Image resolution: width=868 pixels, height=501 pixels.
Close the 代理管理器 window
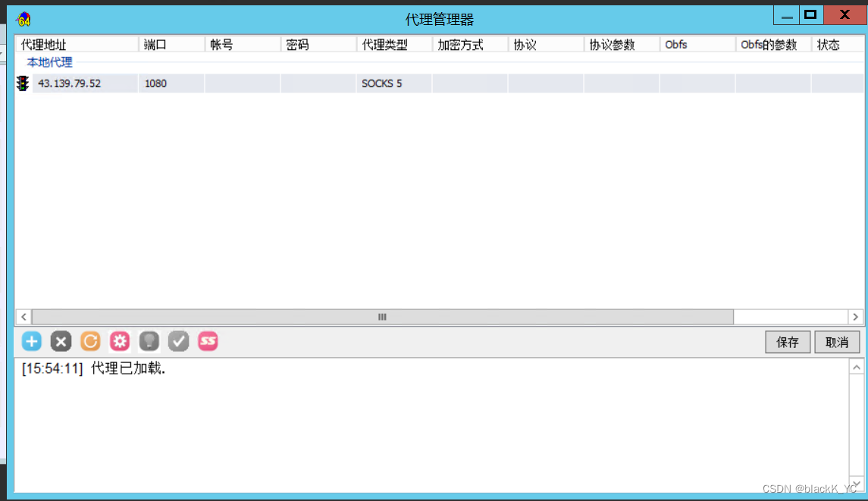[x=844, y=15]
